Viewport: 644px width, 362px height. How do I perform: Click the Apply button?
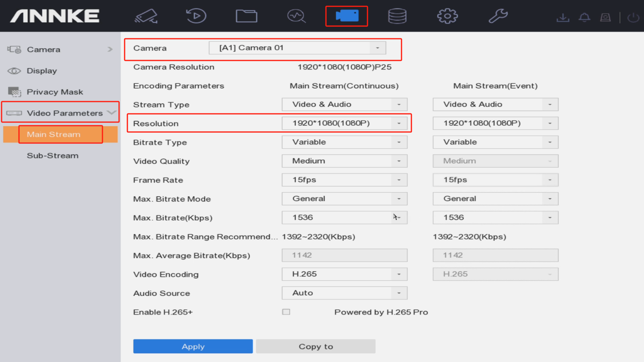click(x=193, y=346)
